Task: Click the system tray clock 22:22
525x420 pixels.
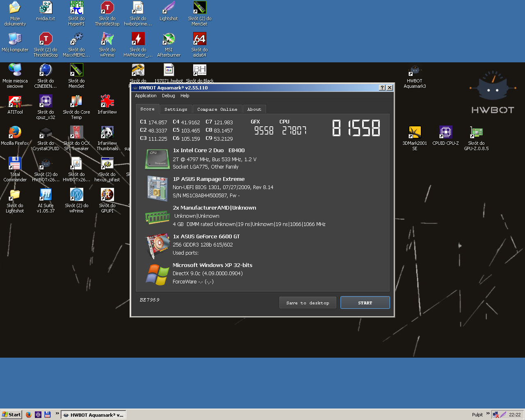Action: (x=515, y=415)
